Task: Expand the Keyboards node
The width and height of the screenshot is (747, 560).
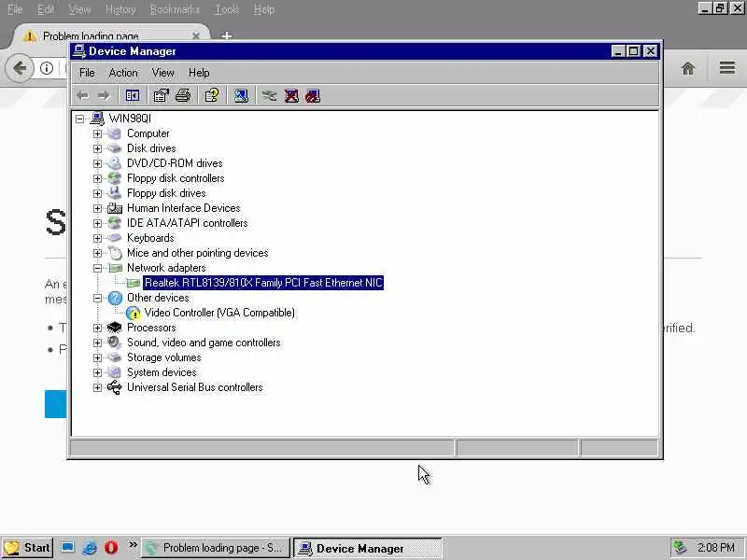Action: pos(97,238)
